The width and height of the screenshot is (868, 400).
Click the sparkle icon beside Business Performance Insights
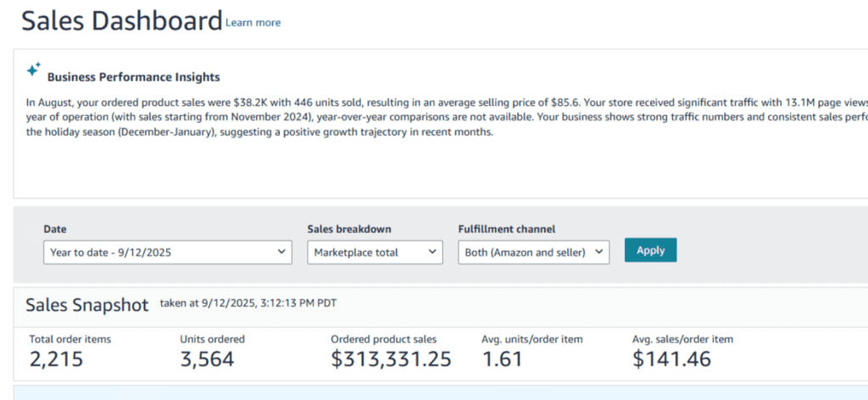[33, 69]
